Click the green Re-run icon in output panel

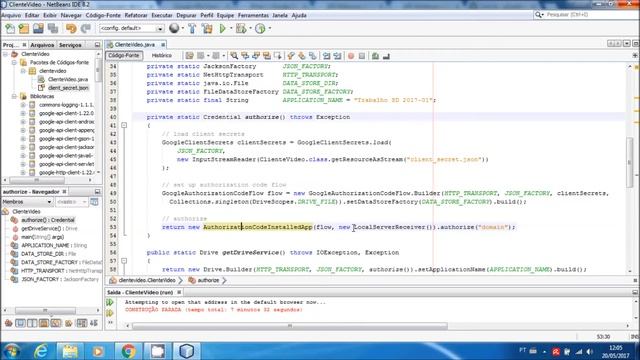click(x=110, y=302)
